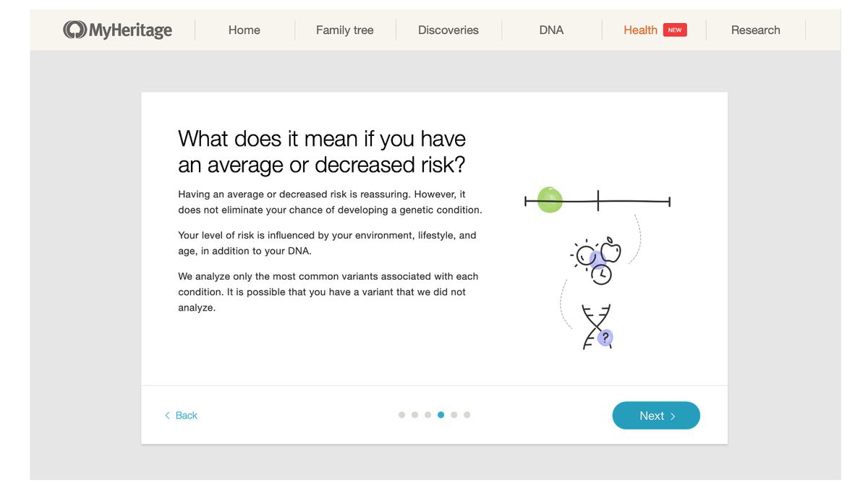Switch to the Health tab

coord(640,30)
